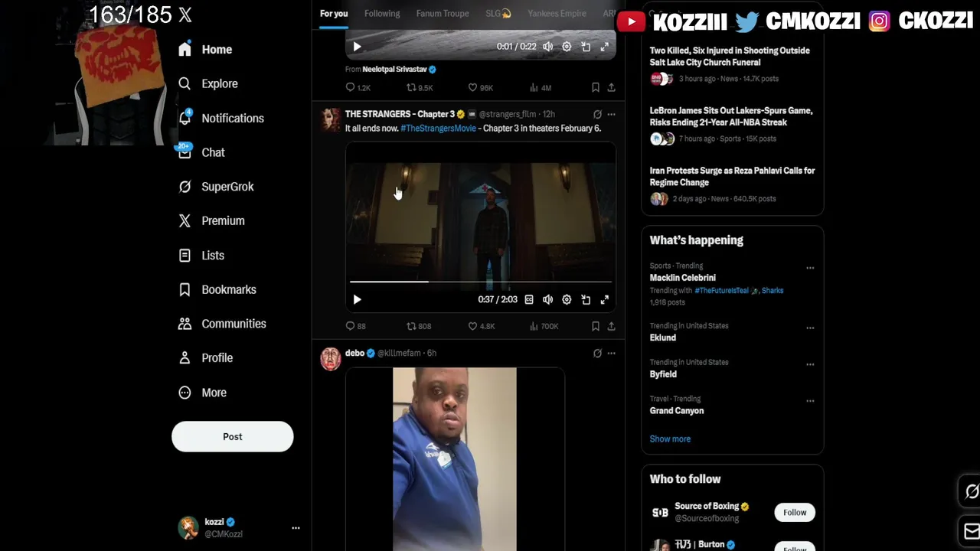This screenshot has height=551, width=980.
Task: Play the top video at 0:01 / 0:22
Action: [x=357, y=47]
